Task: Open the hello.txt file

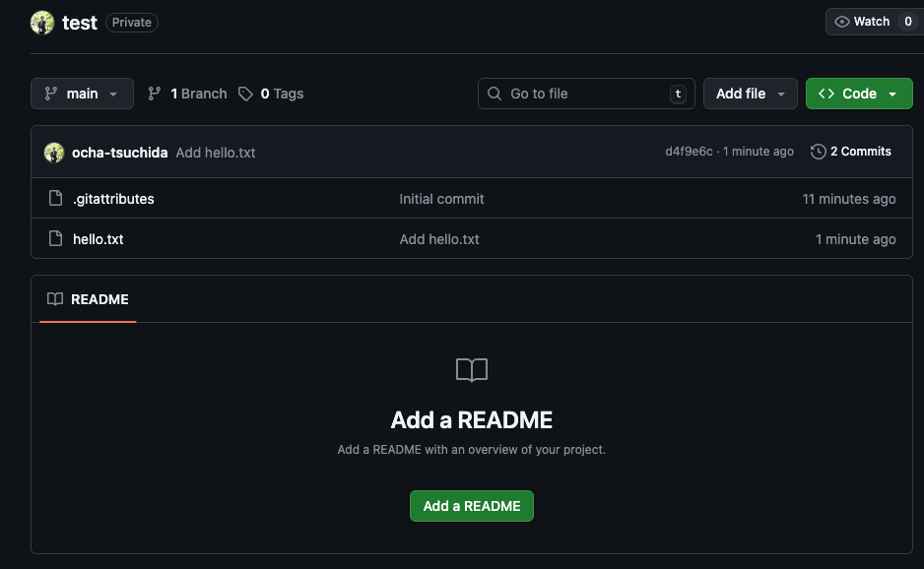Action: (98, 239)
